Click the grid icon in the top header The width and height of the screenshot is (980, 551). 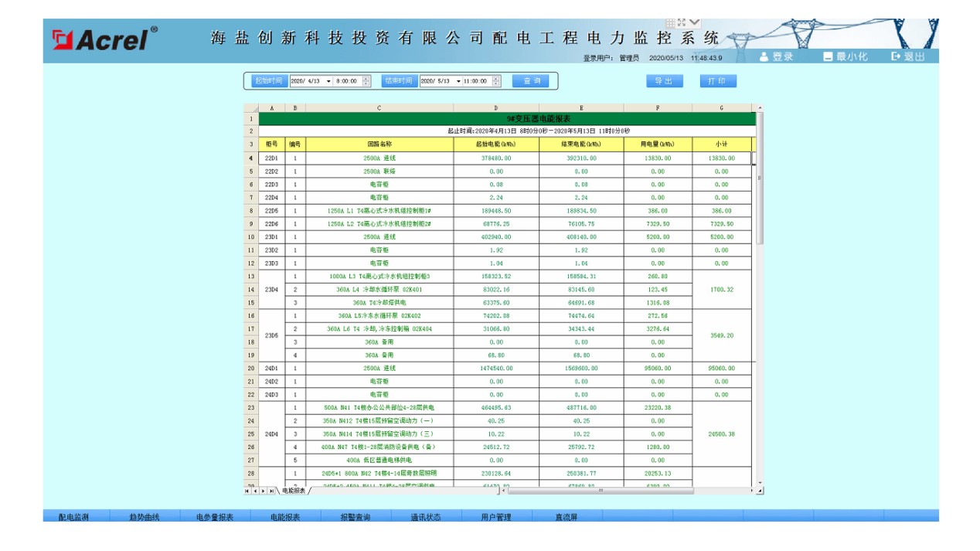pos(670,23)
